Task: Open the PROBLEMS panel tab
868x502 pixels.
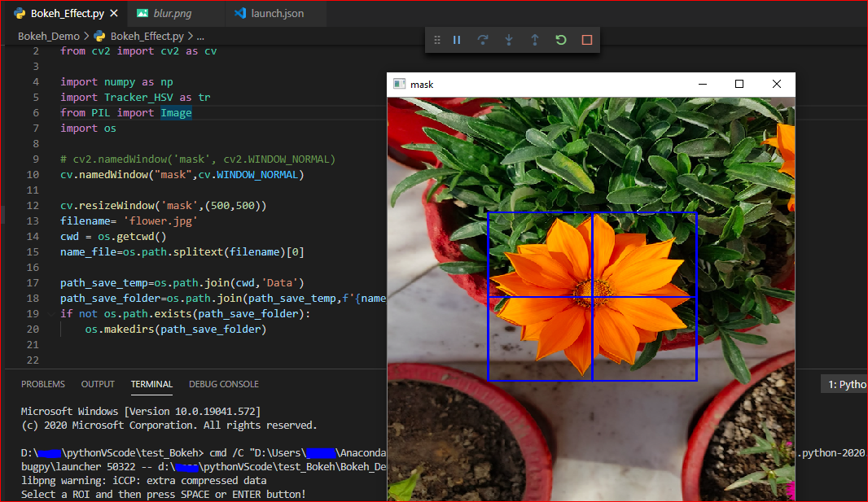Action: 42,384
